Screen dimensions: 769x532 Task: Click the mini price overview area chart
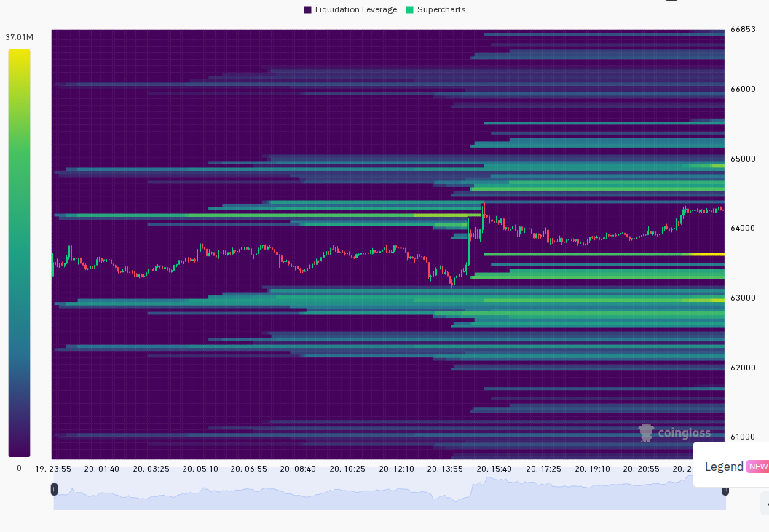390,491
